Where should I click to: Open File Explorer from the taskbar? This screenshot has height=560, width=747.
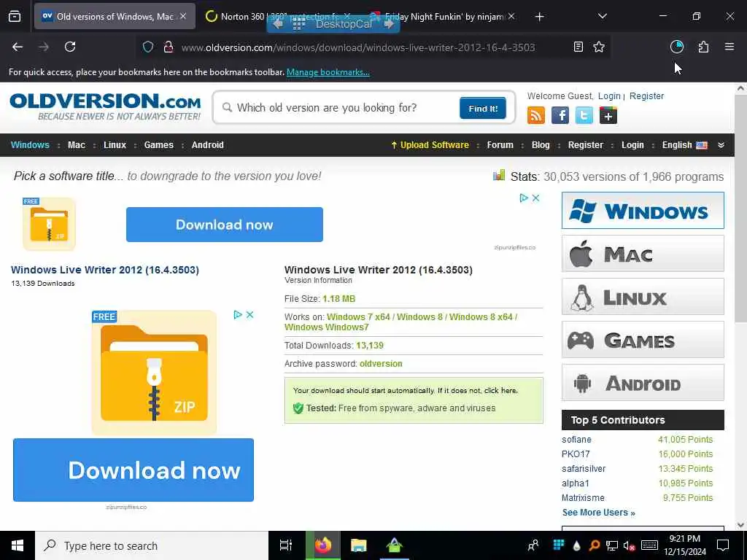(x=359, y=545)
